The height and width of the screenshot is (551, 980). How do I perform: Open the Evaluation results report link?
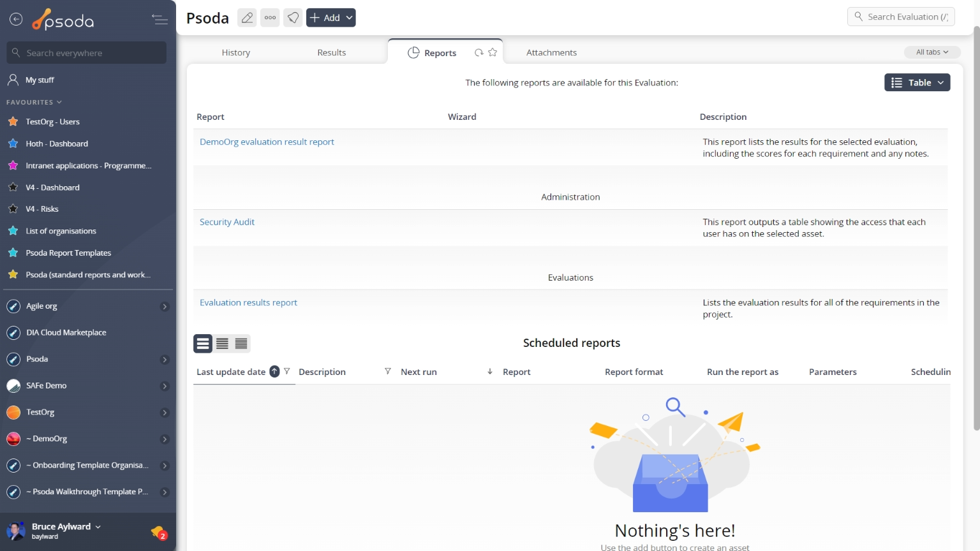click(248, 302)
